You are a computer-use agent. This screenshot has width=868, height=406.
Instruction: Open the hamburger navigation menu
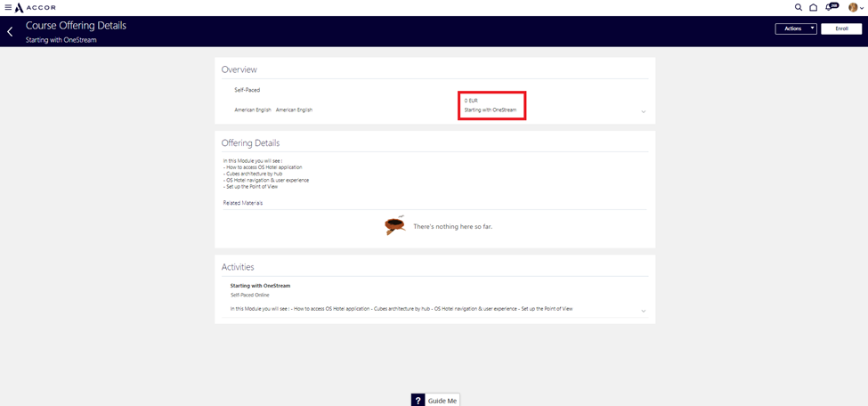(8, 8)
